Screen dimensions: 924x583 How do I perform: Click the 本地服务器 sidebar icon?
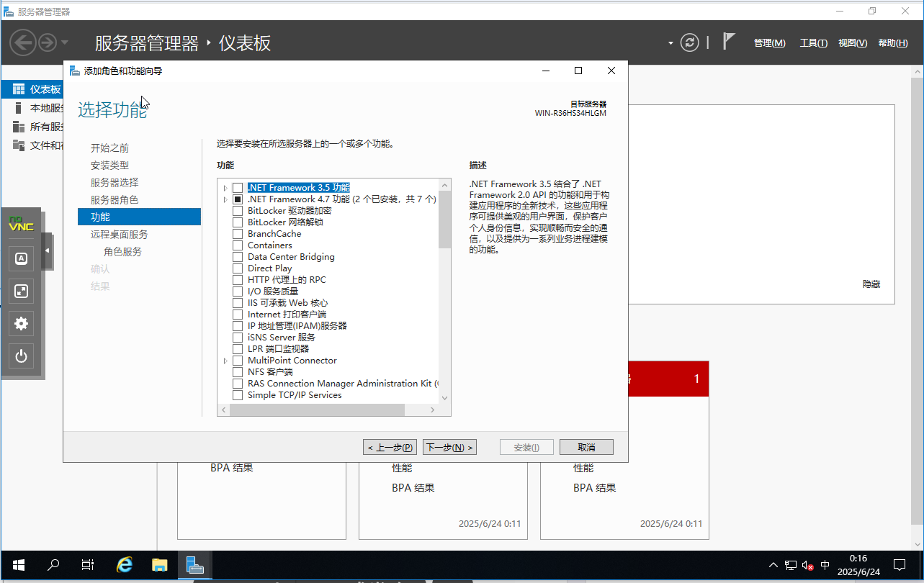click(19, 108)
